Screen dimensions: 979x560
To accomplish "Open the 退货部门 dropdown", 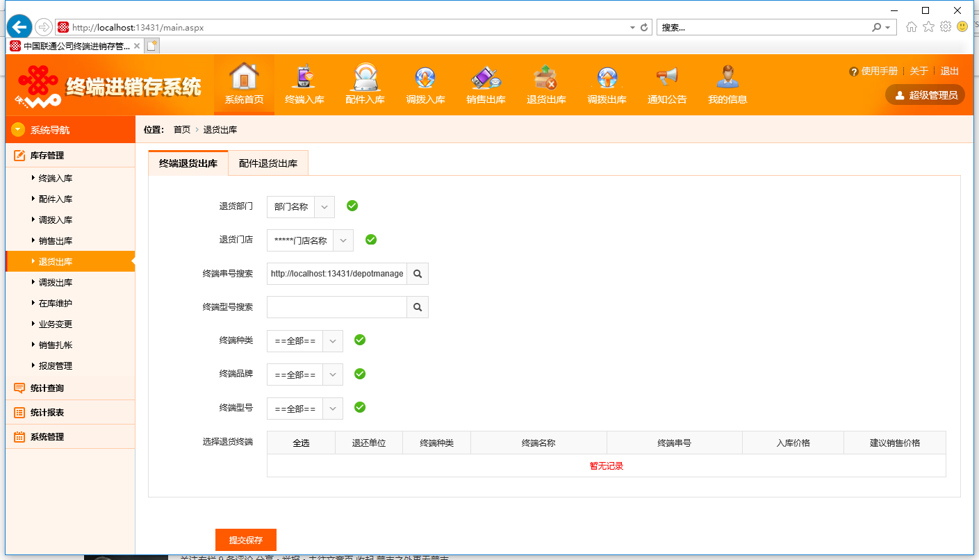I will [x=301, y=207].
